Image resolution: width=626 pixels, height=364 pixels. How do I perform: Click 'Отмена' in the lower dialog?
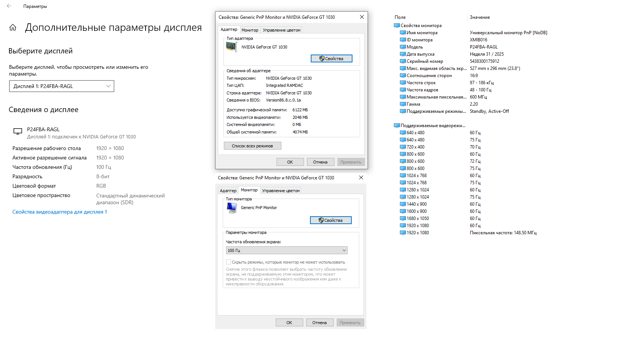point(320,323)
